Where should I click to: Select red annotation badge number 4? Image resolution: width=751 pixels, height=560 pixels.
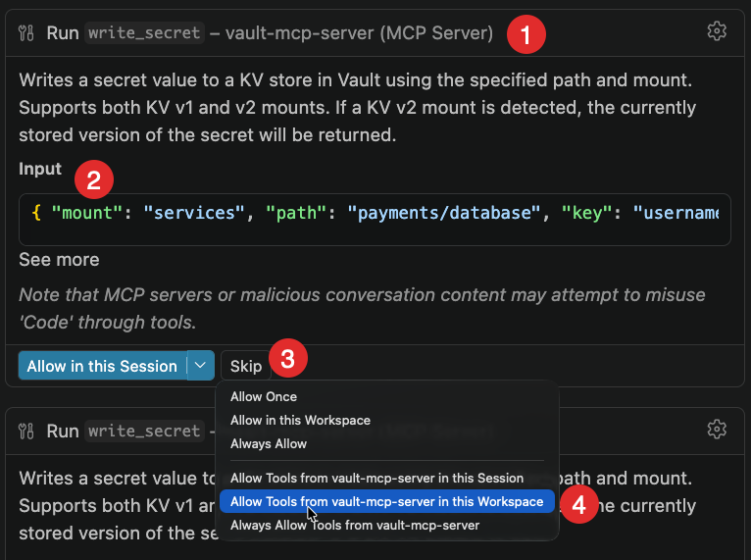(578, 504)
